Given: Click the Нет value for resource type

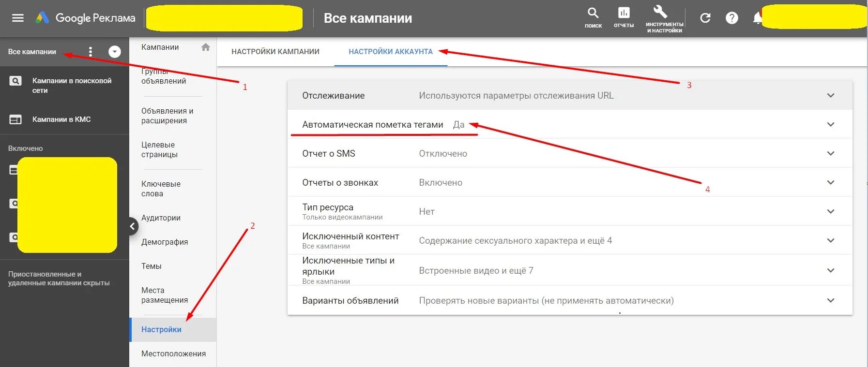Looking at the screenshot, I should [426, 212].
